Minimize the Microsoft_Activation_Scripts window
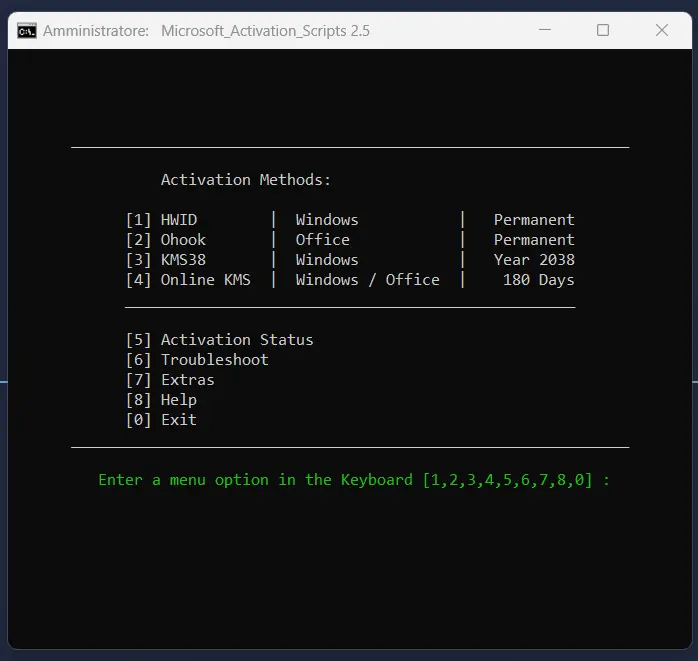This screenshot has width=698, height=661. pyautogui.click(x=544, y=30)
